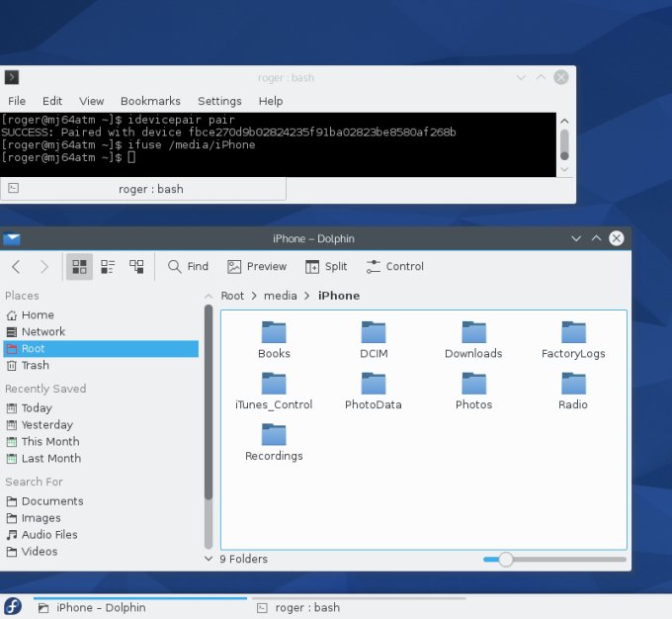Toggle Split view in Dolphin
The image size is (672, 619).
click(x=325, y=267)
